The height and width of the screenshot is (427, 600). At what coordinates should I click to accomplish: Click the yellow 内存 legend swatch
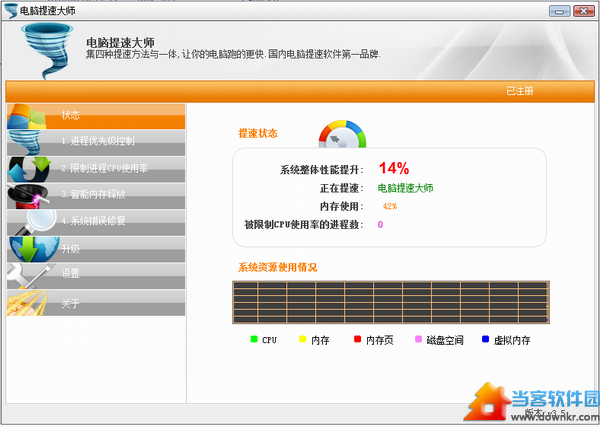(303, 339)
